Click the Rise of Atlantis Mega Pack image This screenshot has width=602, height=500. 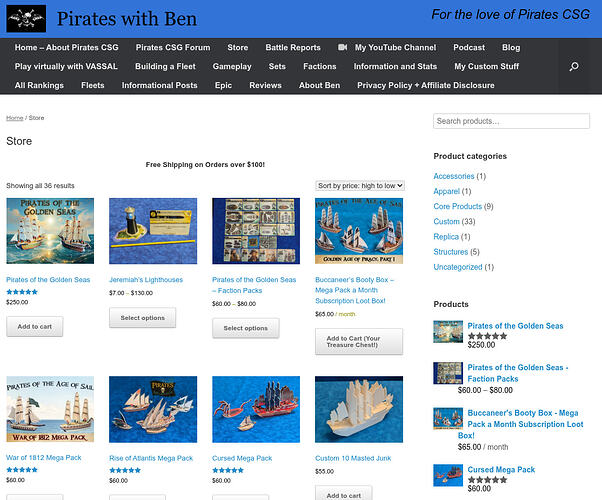[153, 410]
